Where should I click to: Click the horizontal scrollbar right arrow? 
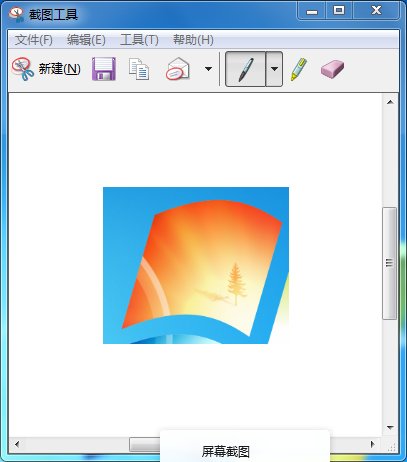pos(373,444)
